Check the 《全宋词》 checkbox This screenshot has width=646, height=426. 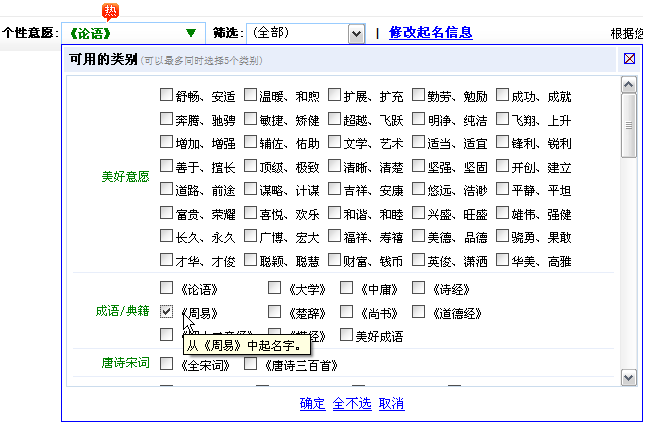(x=167, y=364)
